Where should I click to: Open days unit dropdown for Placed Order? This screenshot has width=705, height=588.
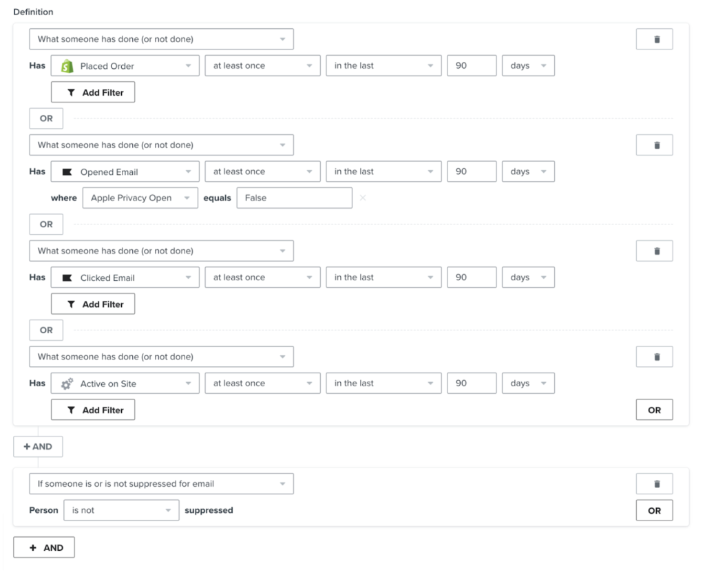[528, 65]
